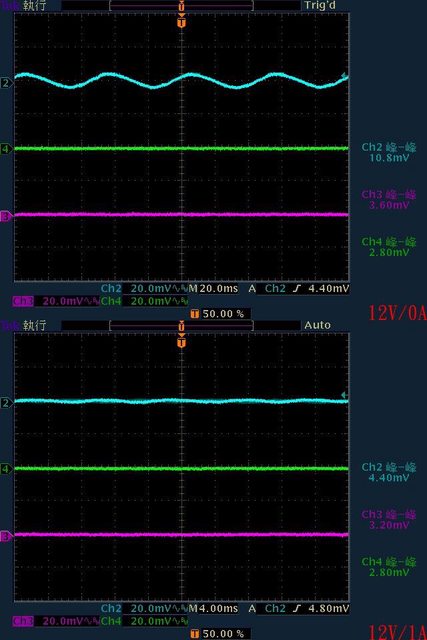Image resolution: width=427 pixels, height=640 pixels.
Task: Click the Ch4 20.0mV scale readout in the 12V/0A capture
Action: pyautogui.click(x=145, y=301)
